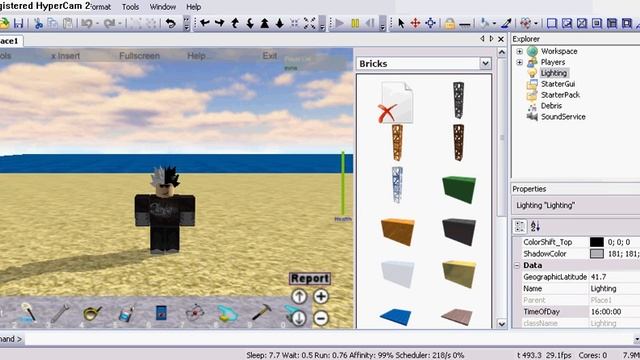Click Insert in the game top bar
Image resolution: width=640 pixels, height=360 pixels.
click(x=66, y=56)
